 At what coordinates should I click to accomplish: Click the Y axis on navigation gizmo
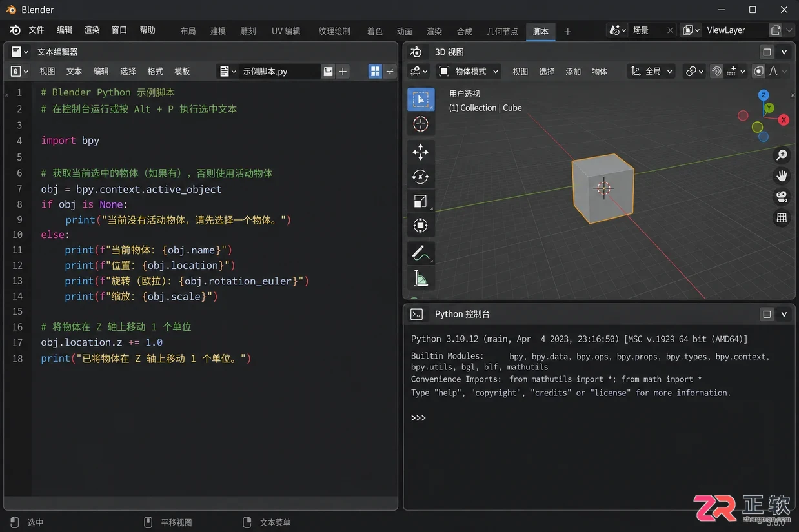769,108
